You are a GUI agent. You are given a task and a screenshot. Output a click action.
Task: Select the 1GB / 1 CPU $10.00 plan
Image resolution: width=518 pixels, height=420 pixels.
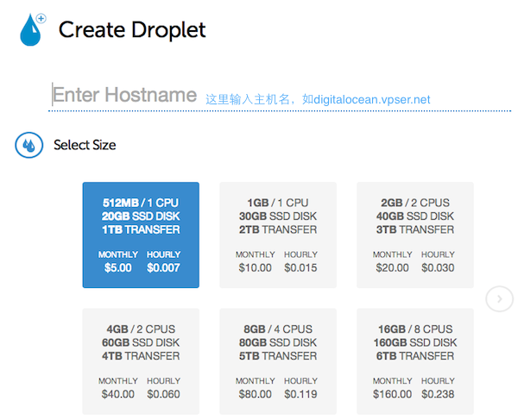click(278, 235)
